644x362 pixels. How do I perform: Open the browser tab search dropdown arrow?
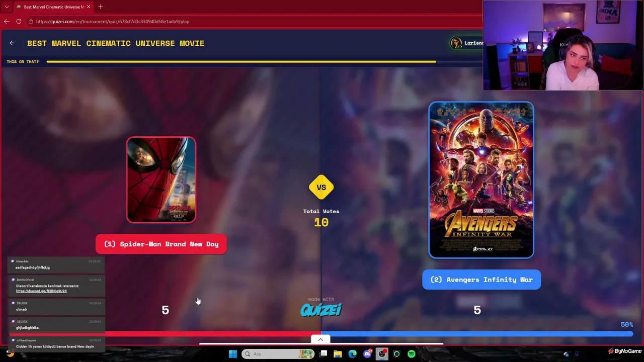tap(7, 7)
